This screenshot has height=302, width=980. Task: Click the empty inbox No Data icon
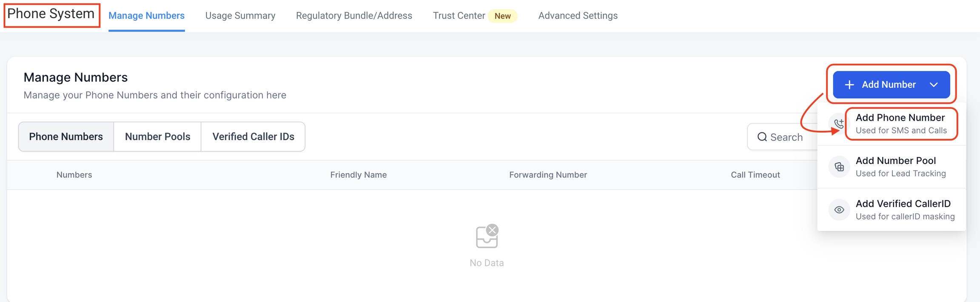click(487, 236)
